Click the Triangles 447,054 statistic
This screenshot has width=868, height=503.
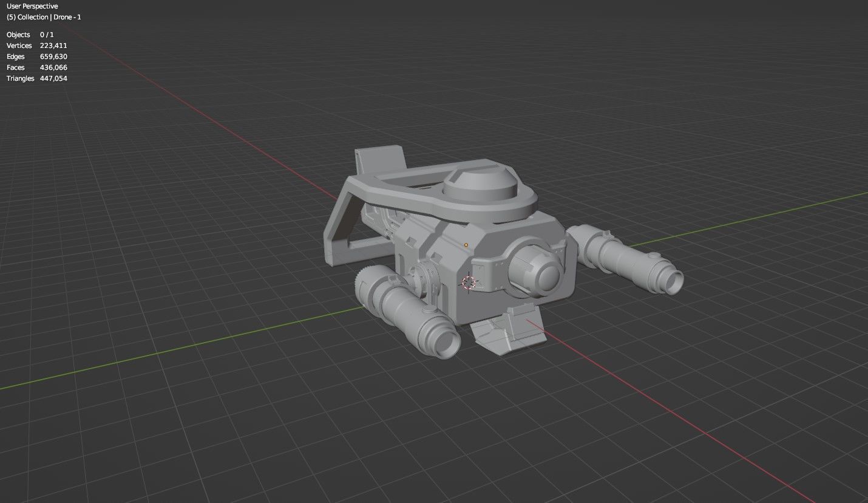coord(36,78)
